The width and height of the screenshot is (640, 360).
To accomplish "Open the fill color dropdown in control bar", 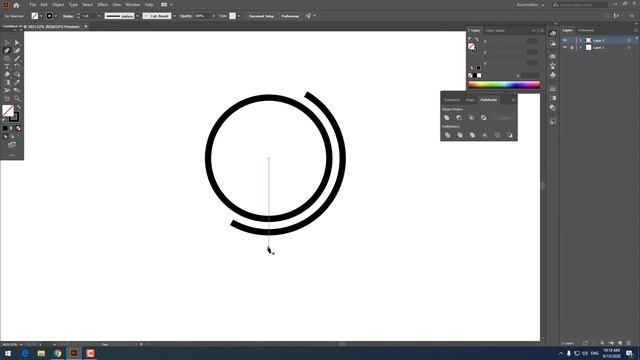I will tap(41, 16).
